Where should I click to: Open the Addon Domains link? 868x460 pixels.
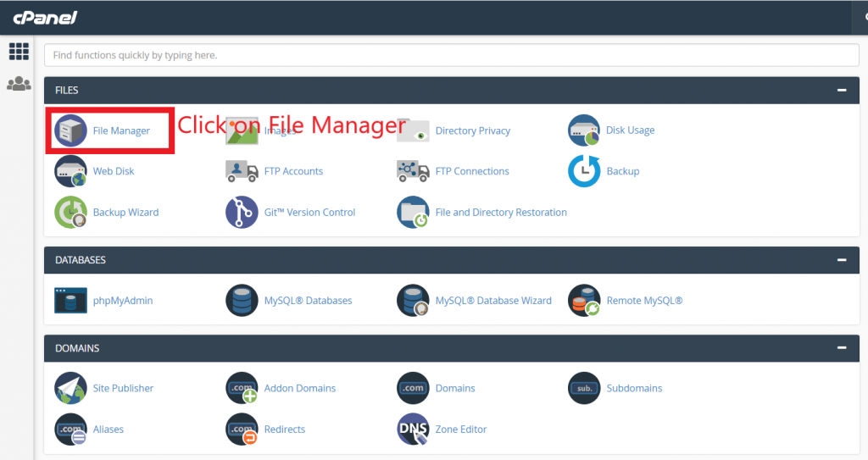click(299, 388)
